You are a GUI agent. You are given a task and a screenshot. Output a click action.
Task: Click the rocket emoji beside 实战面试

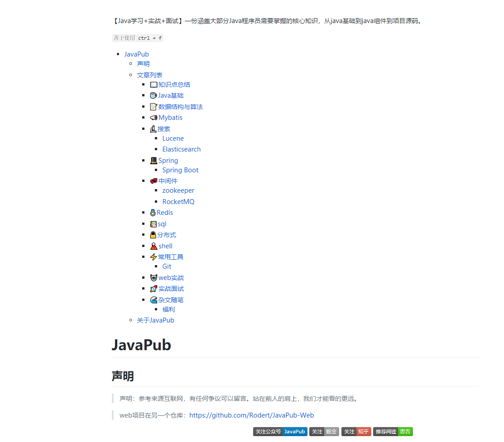tap(154, 289)
